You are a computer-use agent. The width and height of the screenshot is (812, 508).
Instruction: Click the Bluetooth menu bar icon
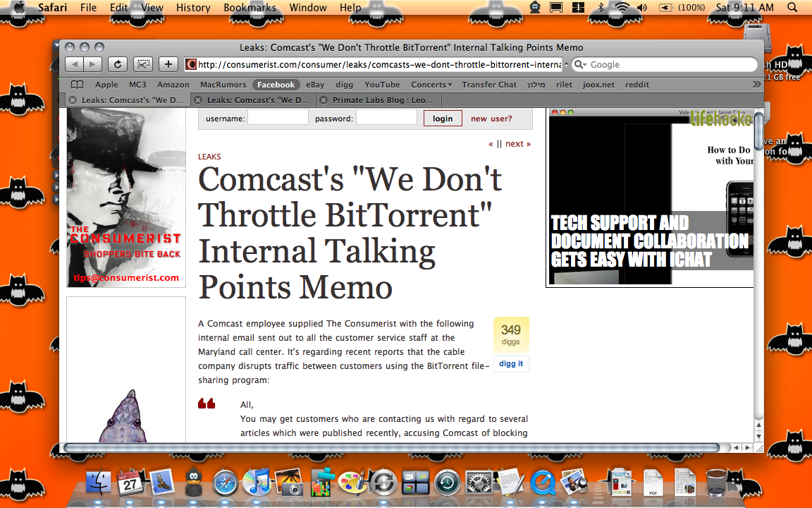tap(601, 7)
